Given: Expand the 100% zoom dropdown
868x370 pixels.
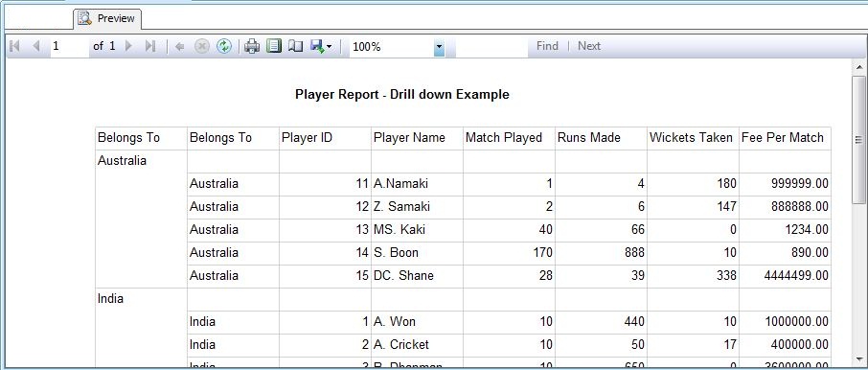Looking at the screenshot, I should click(439, 48).
